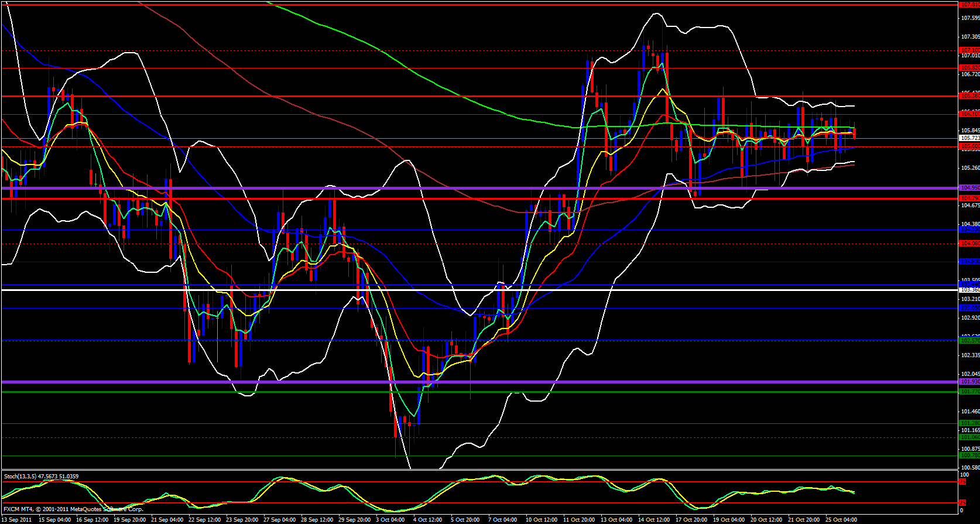The width and height of the screenshot is (980, 524).
Task: Click the 107.810 red price label
Action: pos(969,5)
